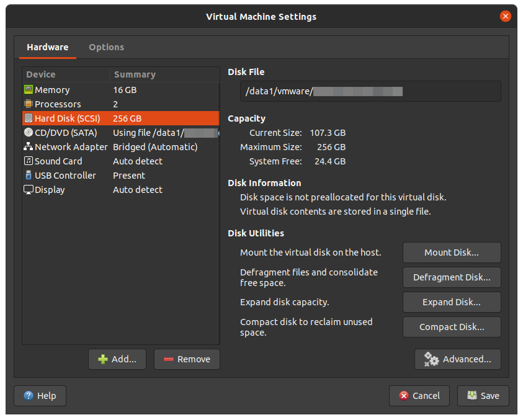Select the Network Adapter icon
This screenshot has height=420, width=523.
click(x=29, y=146)
